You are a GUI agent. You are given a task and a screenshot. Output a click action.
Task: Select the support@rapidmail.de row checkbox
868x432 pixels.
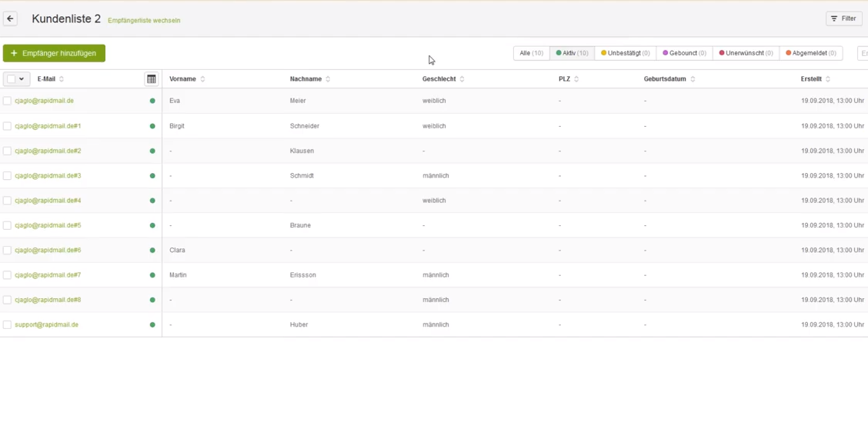click(8, 325)
